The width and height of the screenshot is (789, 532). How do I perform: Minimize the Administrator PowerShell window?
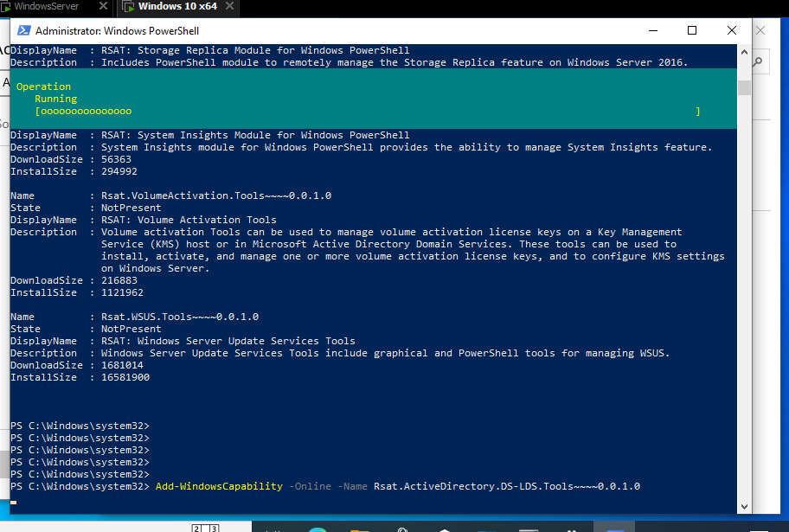(x=653, y=30)
